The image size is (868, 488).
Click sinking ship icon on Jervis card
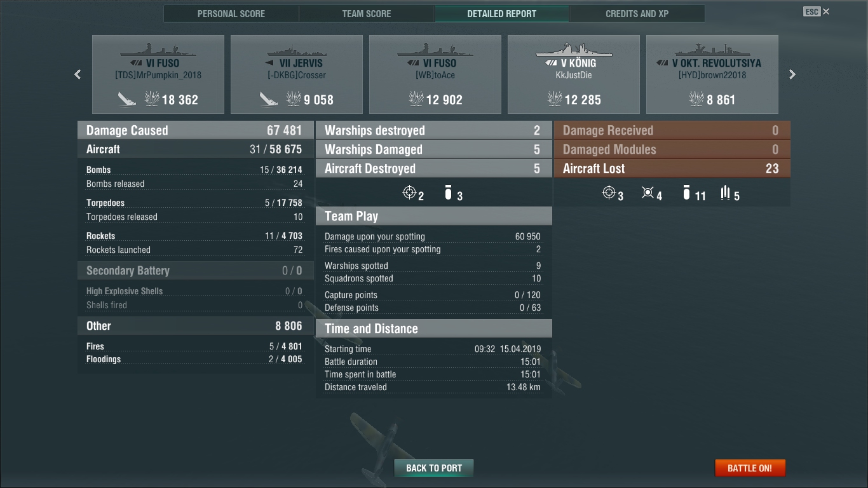click(x=269, y=98)
